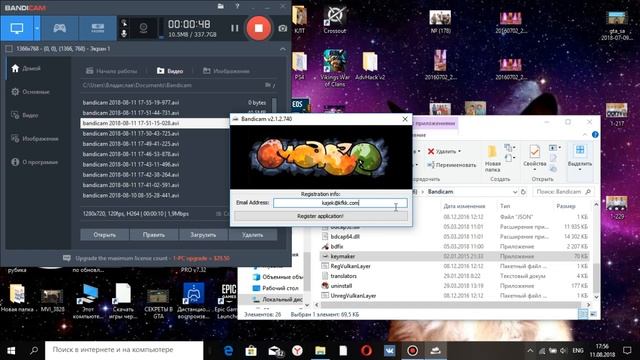The image size is (640, 360).
Task: Open Yandex Browser from taskbar
Action: [297, 350]
